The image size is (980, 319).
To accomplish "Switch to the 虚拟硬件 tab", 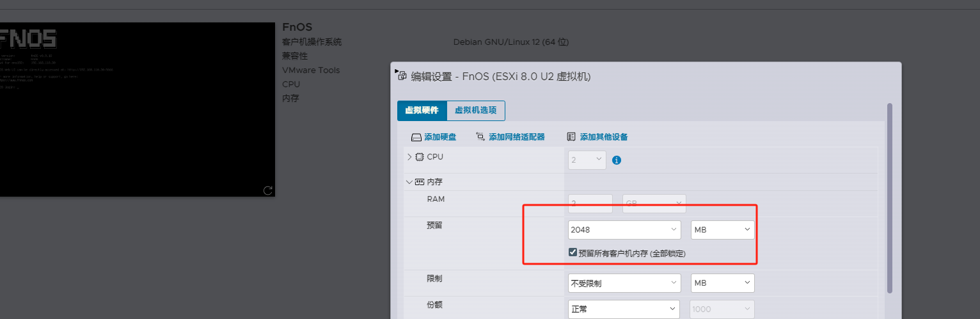I will 422,110.
